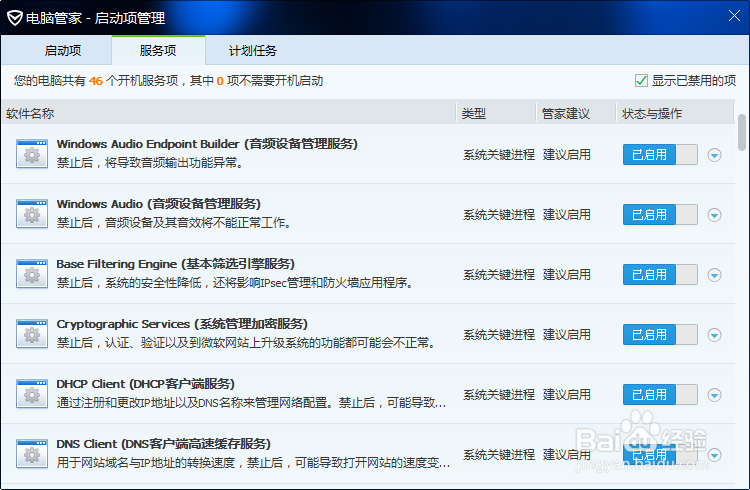Select 'Base Filtering Engine (基本筛选引擎服务)' title
This screenshot has height=490, width=750.
[176, 264]
